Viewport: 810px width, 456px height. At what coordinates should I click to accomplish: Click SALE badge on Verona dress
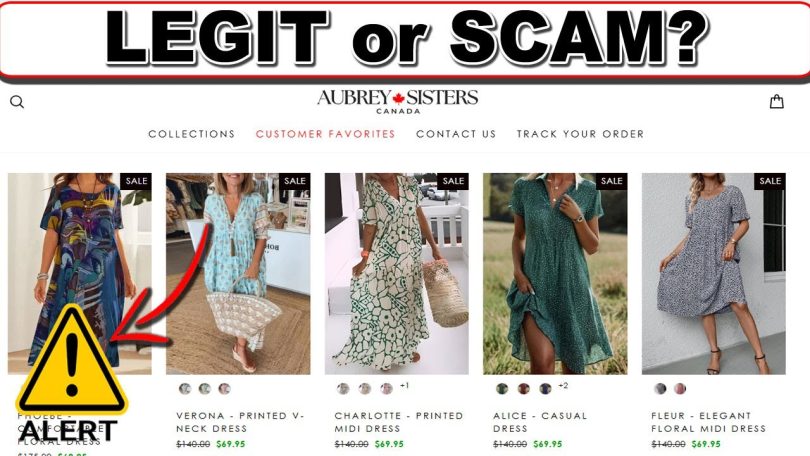295,181
